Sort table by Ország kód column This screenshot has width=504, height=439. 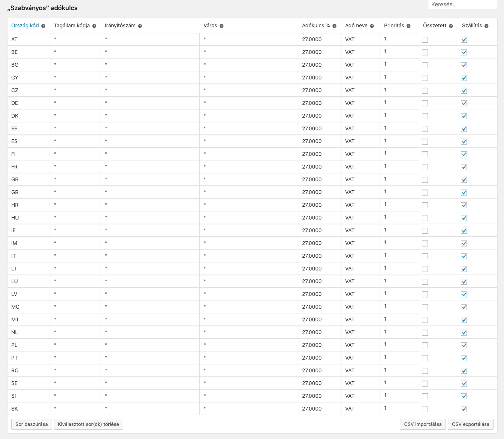pyautogui.click(x=25, y=26)
